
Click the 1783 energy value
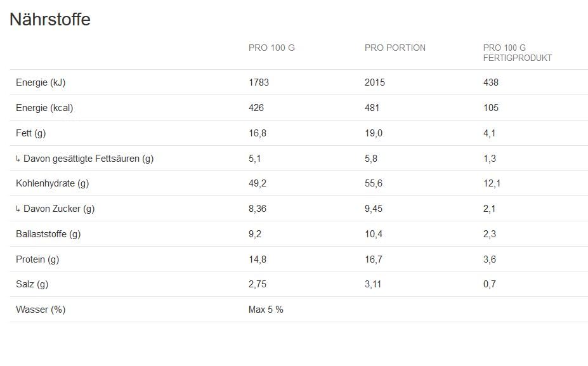(x=259, y=82)
